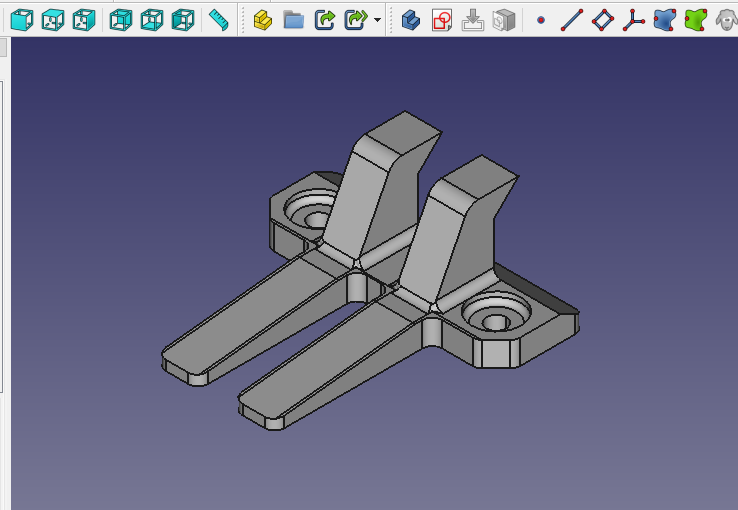Open the link actions dropdown arrow

coord(377,20)
